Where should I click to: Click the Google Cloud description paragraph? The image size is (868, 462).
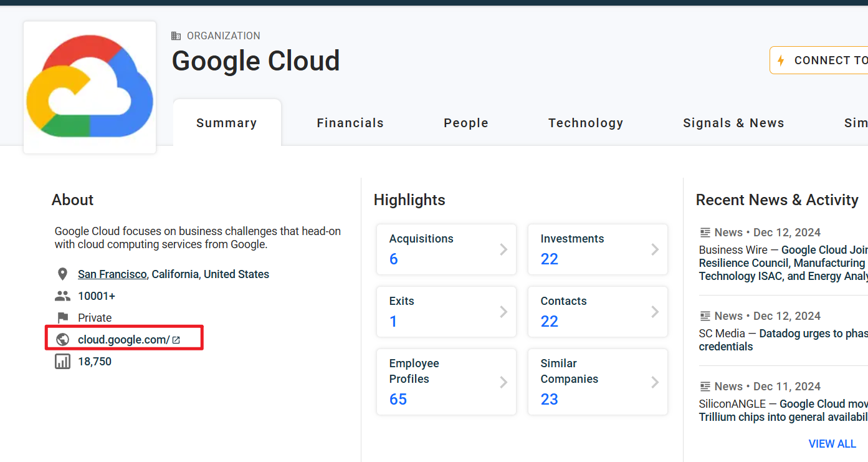(x=198, y=238)
